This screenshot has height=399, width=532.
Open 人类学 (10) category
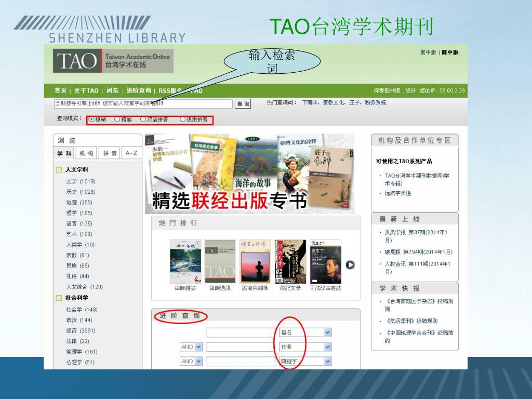pos(81,245)
